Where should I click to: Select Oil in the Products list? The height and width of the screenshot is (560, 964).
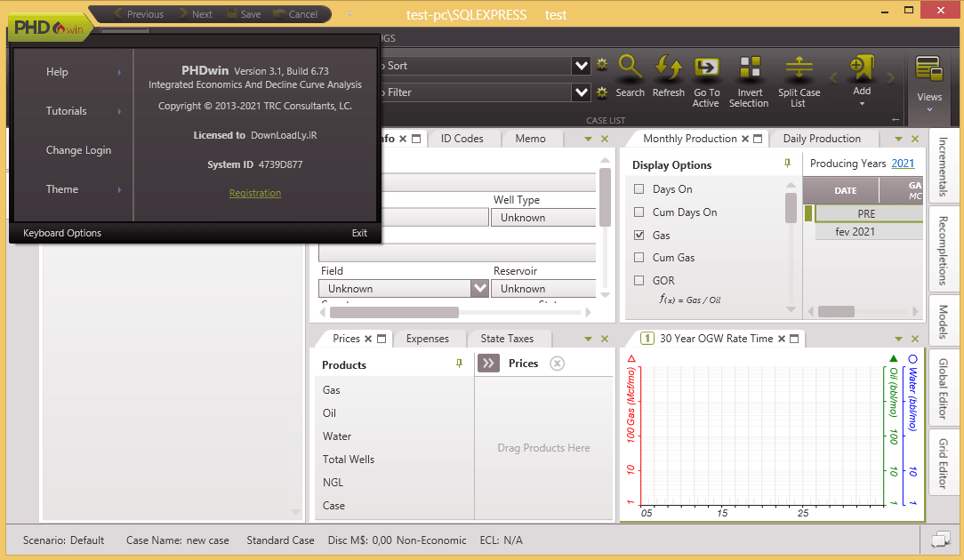[x=330, y=413]
